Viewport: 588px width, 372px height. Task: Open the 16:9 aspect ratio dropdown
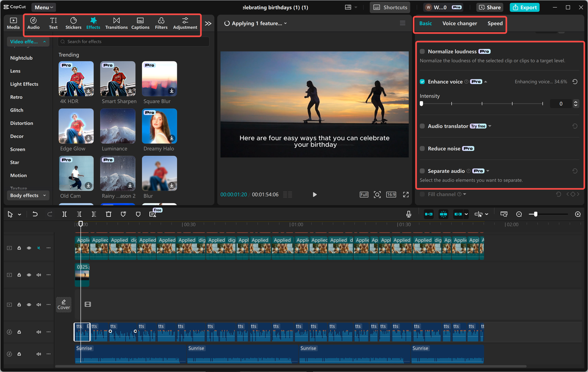coord(391,194)
